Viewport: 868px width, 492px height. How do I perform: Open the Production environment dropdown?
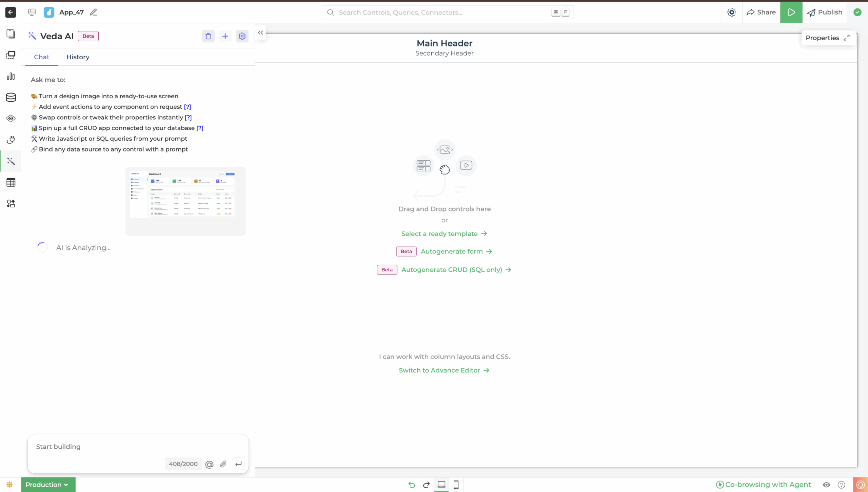click(47, 484)
